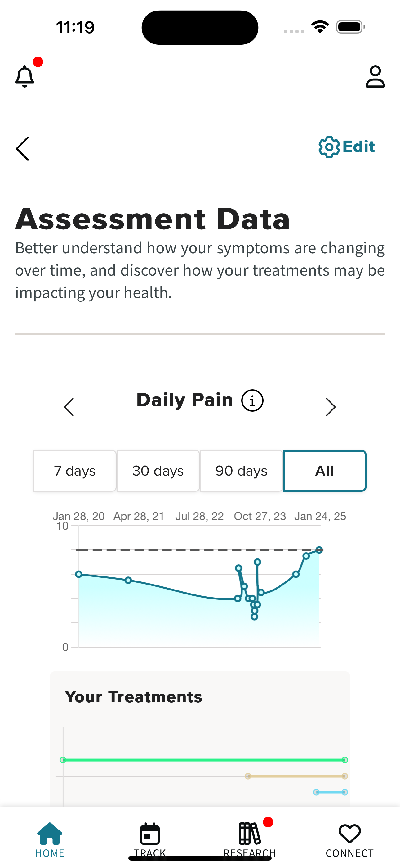Tap the Edit gear icon
The image size is (400, 868).
click(329, 147)
